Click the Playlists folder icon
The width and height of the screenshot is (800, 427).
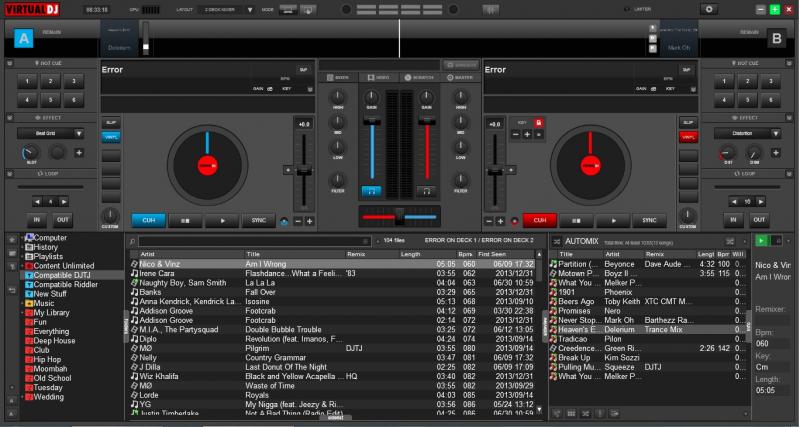[29, 257]
